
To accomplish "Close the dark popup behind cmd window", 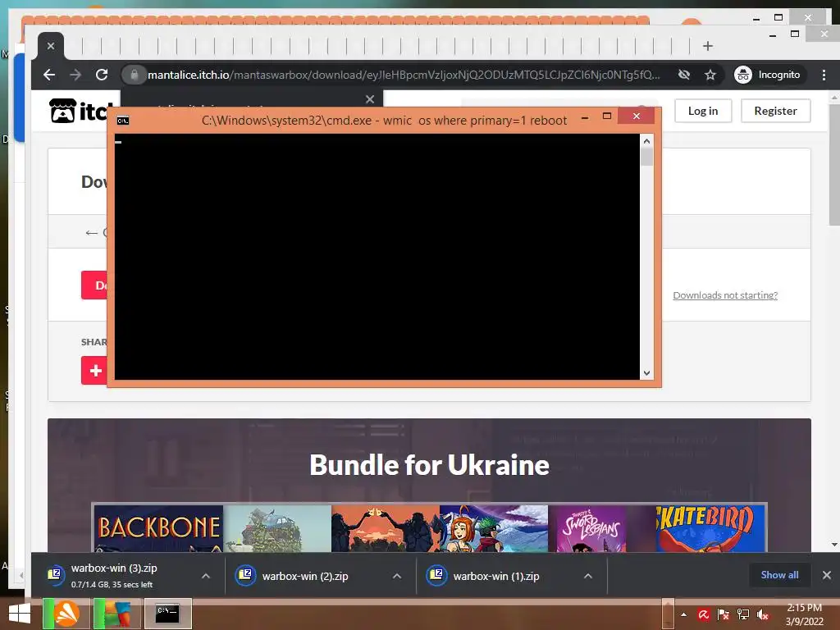I will pyautogui.click(x=370, y=99).
